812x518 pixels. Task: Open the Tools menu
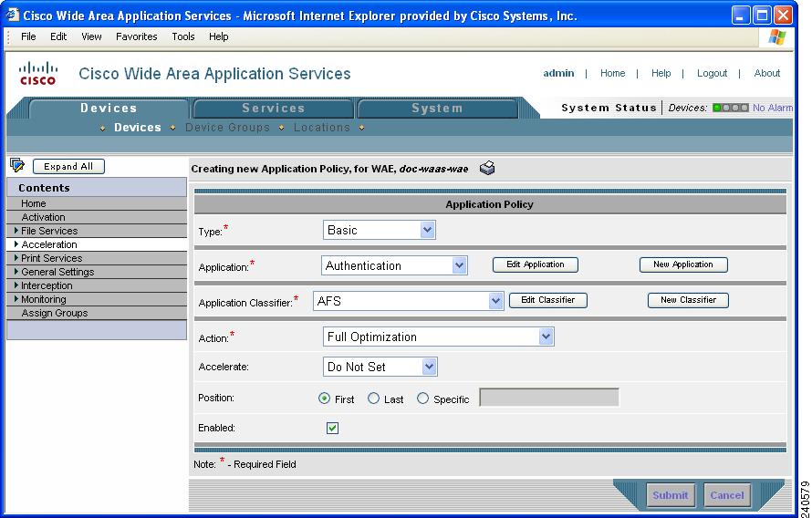coord(183,36)
